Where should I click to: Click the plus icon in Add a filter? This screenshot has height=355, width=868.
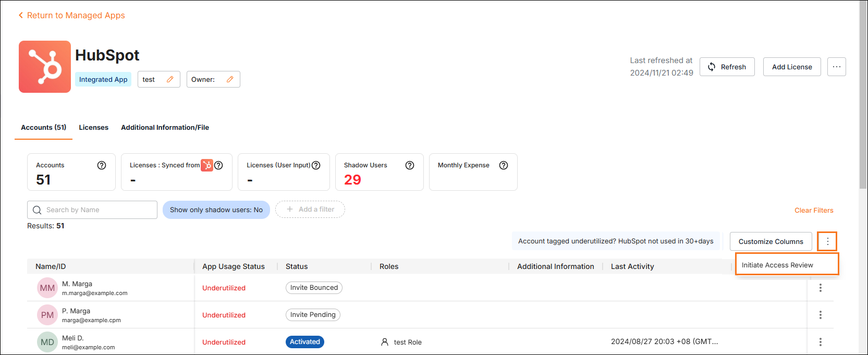click(x=290, y=209)
